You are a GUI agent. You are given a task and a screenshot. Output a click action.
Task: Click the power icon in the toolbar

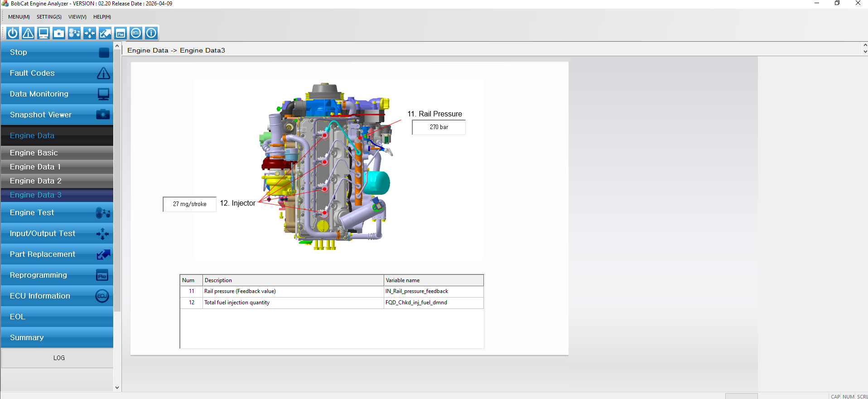pyautogui.click(x=13, y=33)
